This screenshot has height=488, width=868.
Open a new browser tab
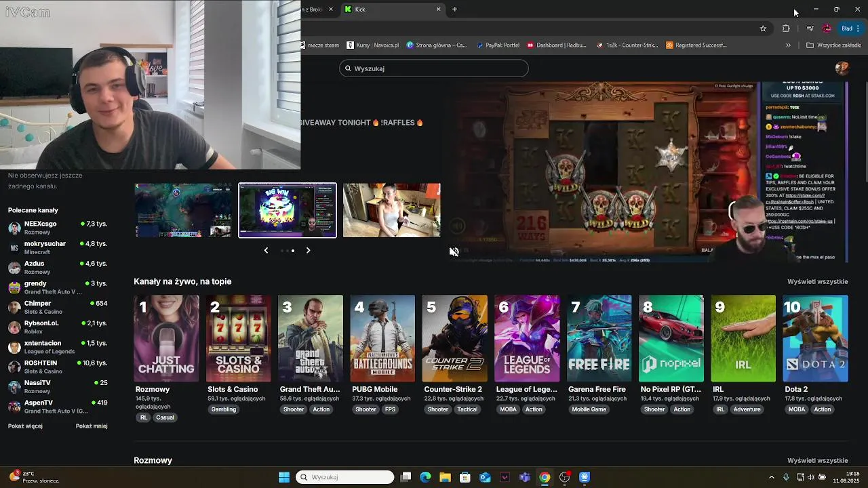click(x=454, y=9)
